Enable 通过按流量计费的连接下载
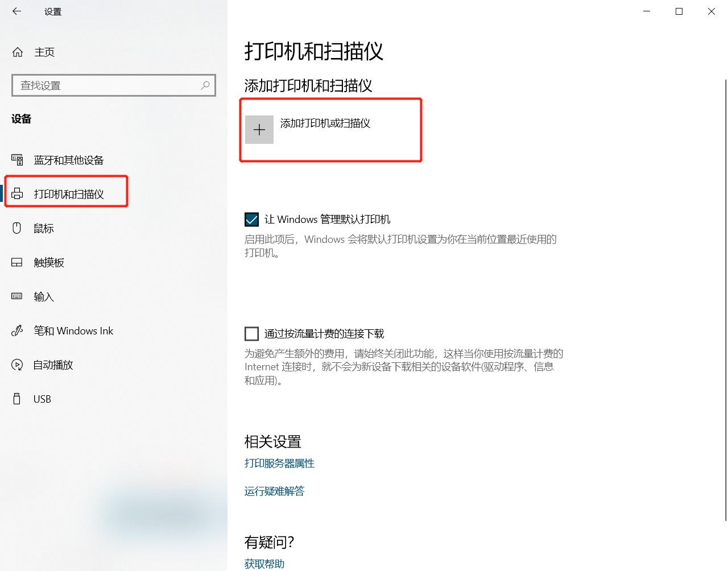The width and height of the screenshot is (728, 571). [x=251, y=333]
